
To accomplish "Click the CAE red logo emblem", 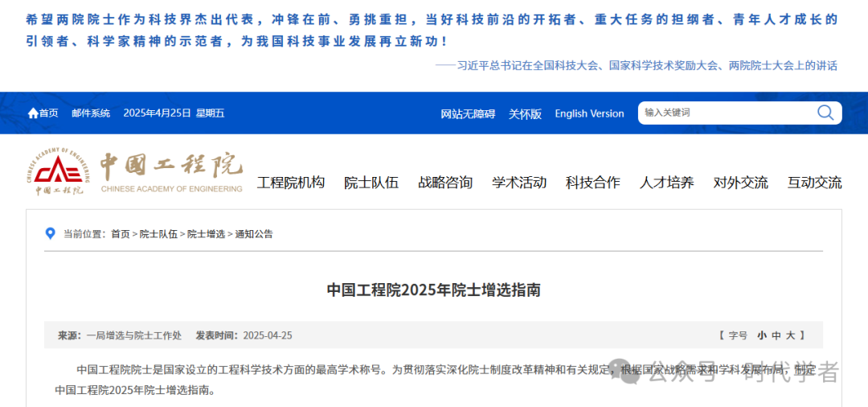I will pos(59,171).
